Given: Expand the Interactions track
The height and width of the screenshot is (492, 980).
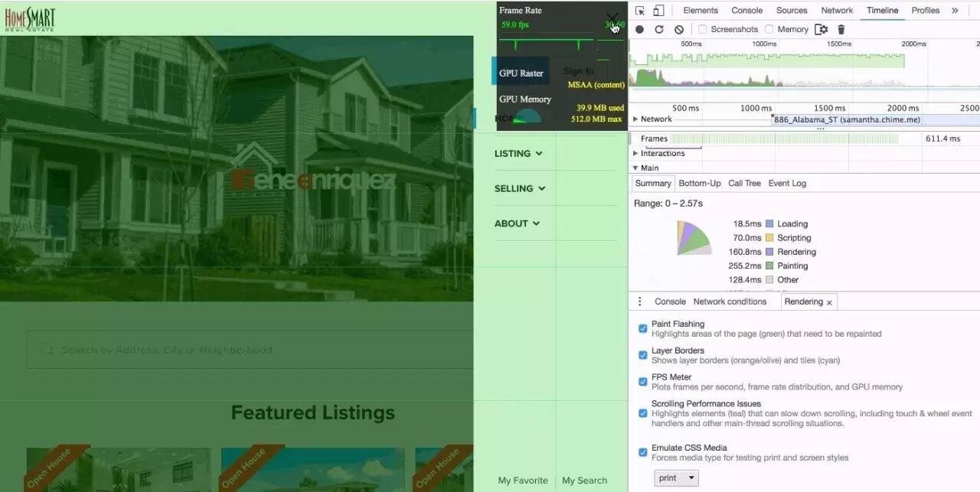Looking at the screenshot, I should pyautogui.click(x=635, y=154).
